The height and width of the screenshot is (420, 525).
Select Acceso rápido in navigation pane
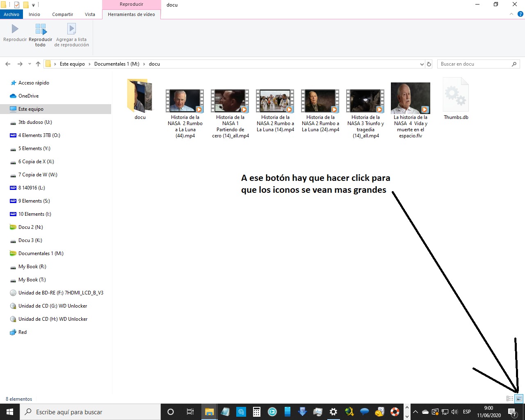coord(34,83)
